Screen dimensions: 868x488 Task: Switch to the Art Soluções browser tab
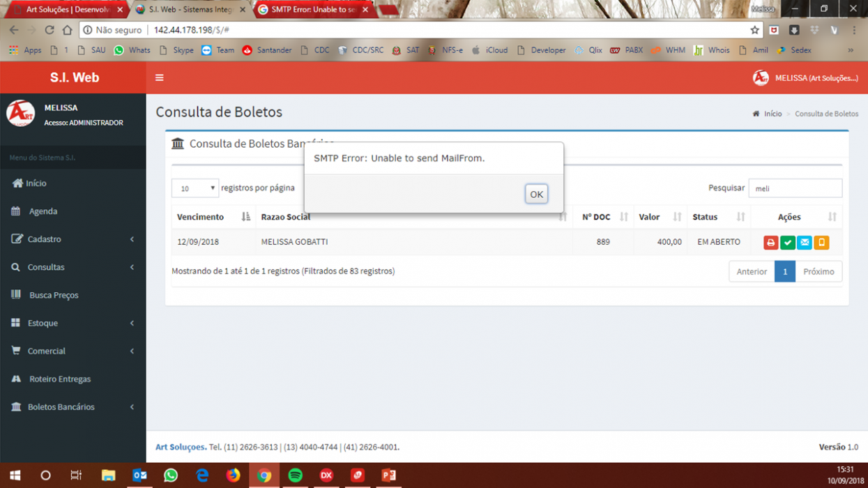[x=68, y=10]
